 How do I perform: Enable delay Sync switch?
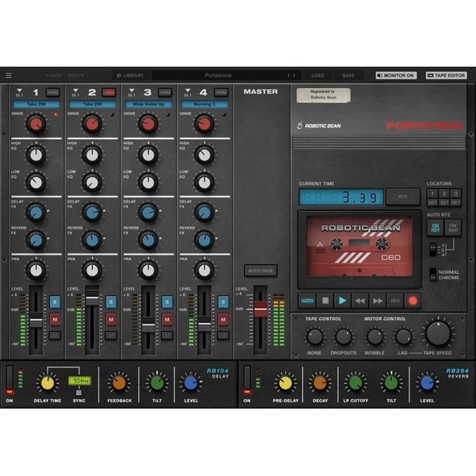79,393
